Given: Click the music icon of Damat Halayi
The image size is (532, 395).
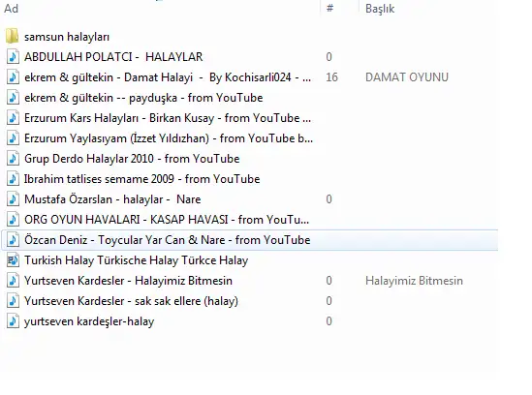Looking at the screenshot, I should [13, 76].
